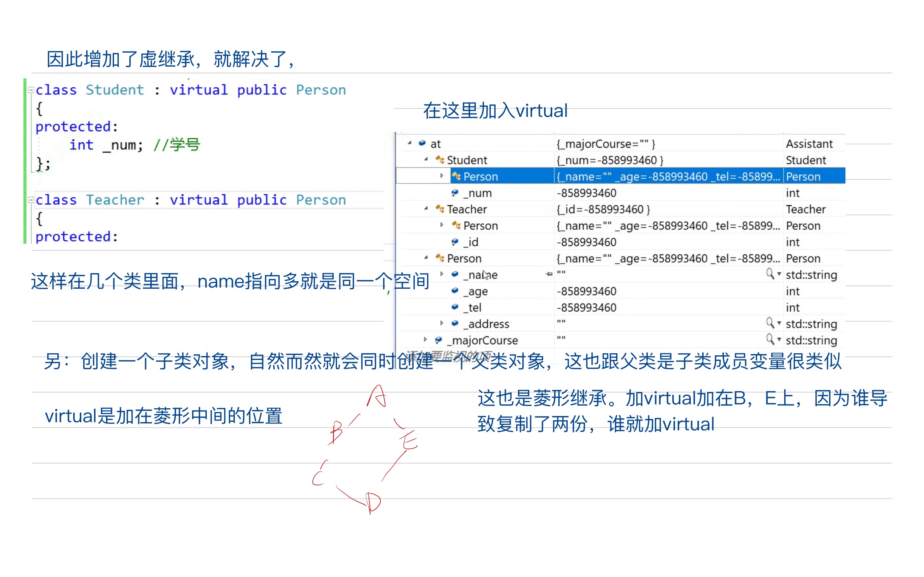Open visualizer dropdown arrow on _address row
This screenshot has width=924, height=577.
pos(779,322)
